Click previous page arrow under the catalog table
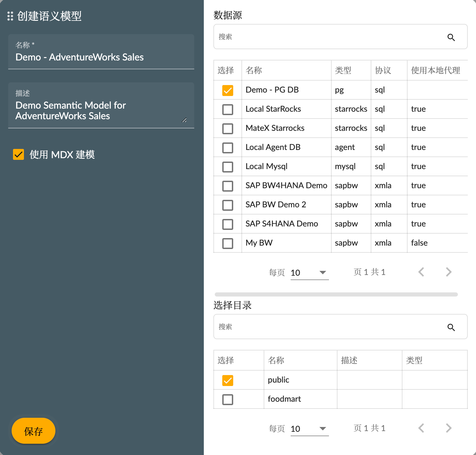Screen dimensions: 476x455 [421, 428]
